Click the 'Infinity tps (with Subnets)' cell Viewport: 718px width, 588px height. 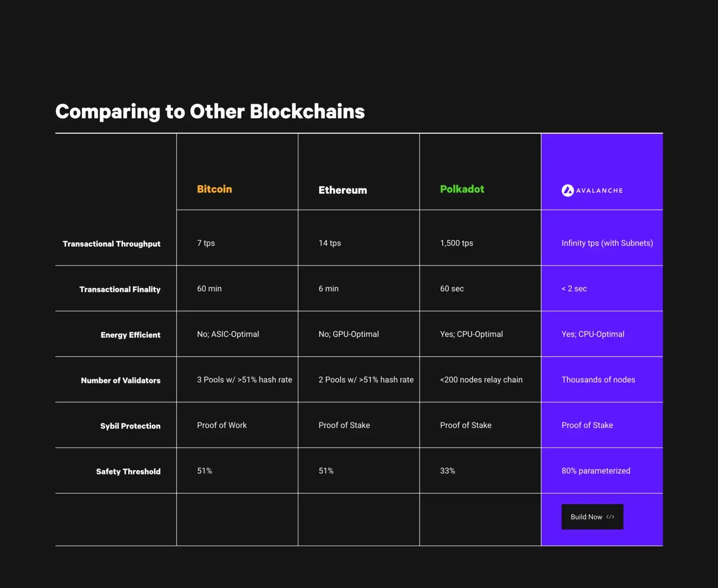pyautogui.click(x=607, y=243)
